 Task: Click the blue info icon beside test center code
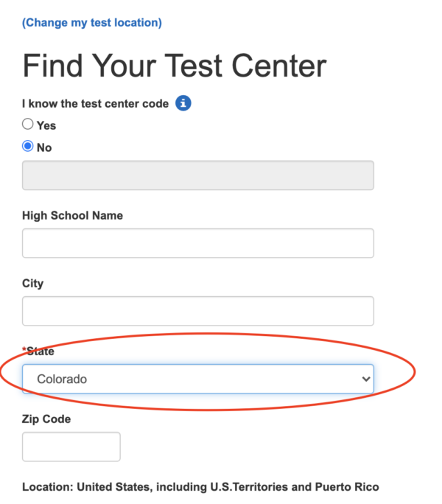click(x=183, y=103)
